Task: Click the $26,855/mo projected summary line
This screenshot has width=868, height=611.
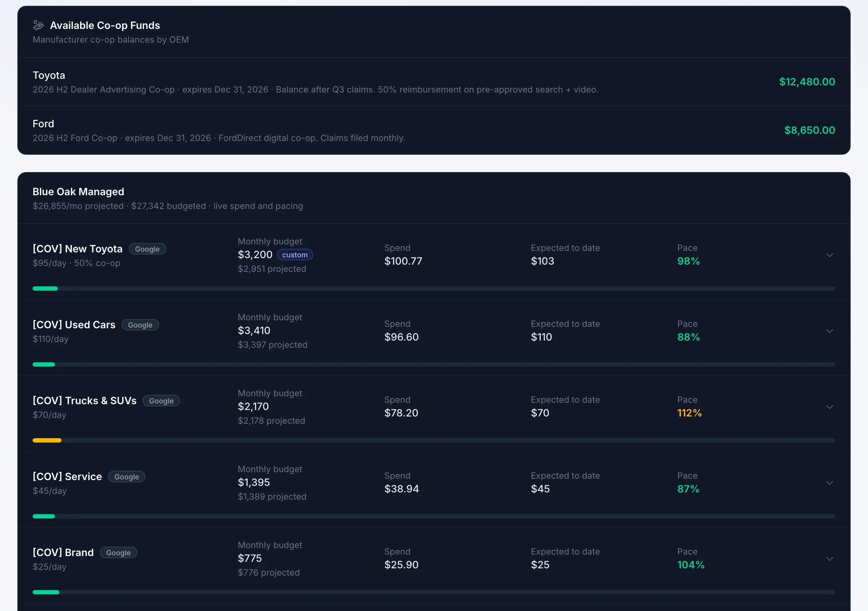Action: pyautogui.click(x=168, y=206)
